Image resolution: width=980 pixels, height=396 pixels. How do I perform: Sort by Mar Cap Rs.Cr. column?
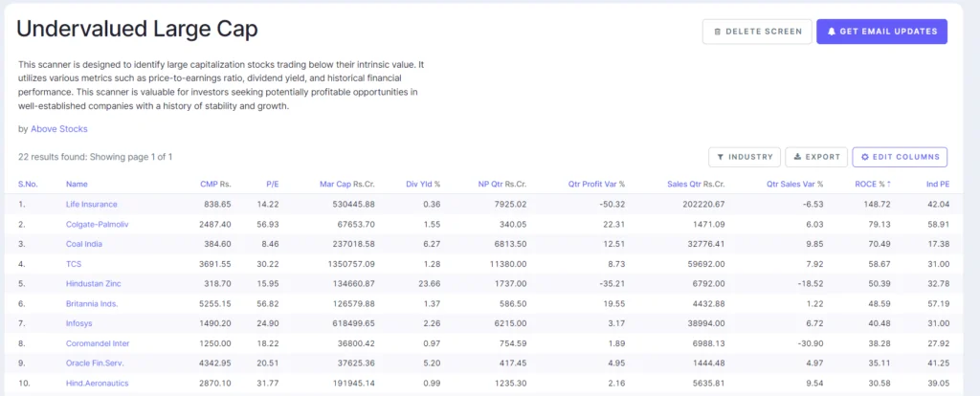click(x=347, y=184)
